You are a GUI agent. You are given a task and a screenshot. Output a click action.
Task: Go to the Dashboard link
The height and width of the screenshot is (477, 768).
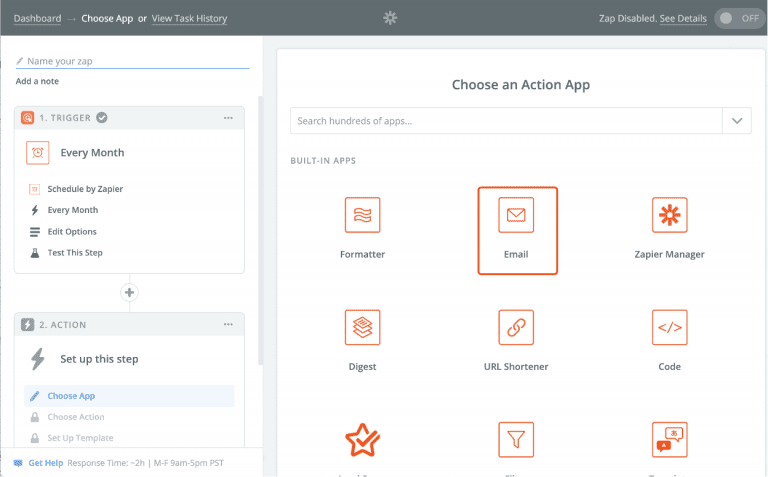coord(37,18)
